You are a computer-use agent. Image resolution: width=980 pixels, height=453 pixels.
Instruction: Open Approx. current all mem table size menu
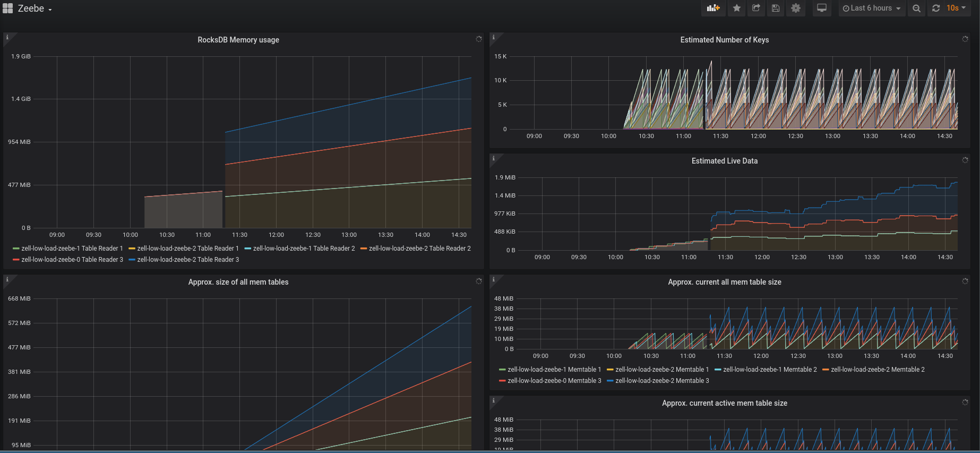[725, 282]
